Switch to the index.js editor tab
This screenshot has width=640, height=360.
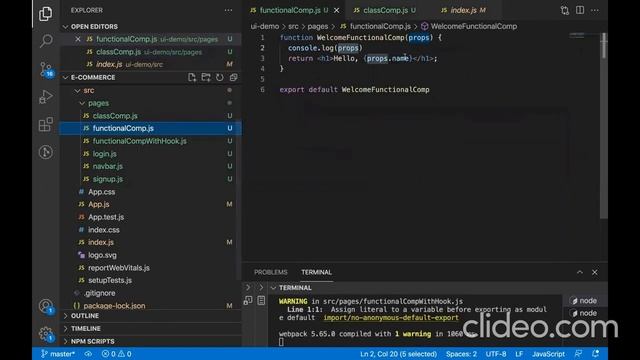[464, 10]
